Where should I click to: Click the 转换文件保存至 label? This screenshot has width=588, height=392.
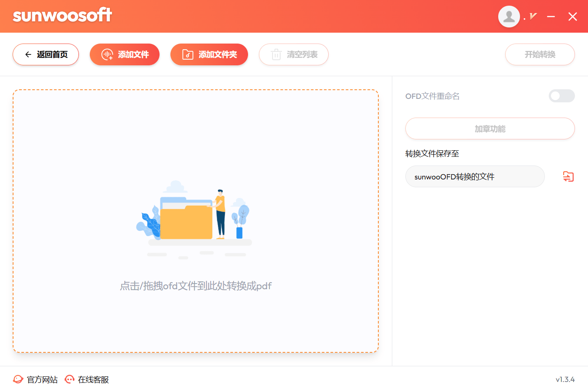(432, 153)
